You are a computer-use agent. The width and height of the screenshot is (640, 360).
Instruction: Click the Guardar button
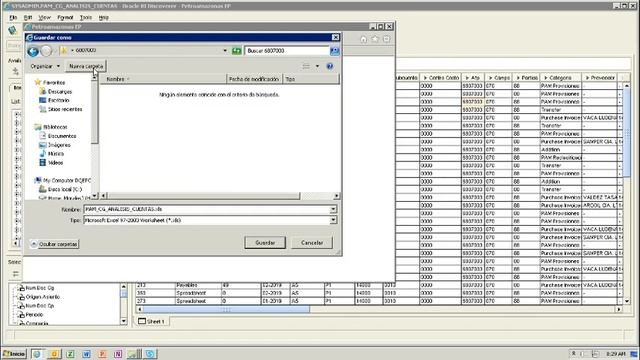(x=265, y=242)
